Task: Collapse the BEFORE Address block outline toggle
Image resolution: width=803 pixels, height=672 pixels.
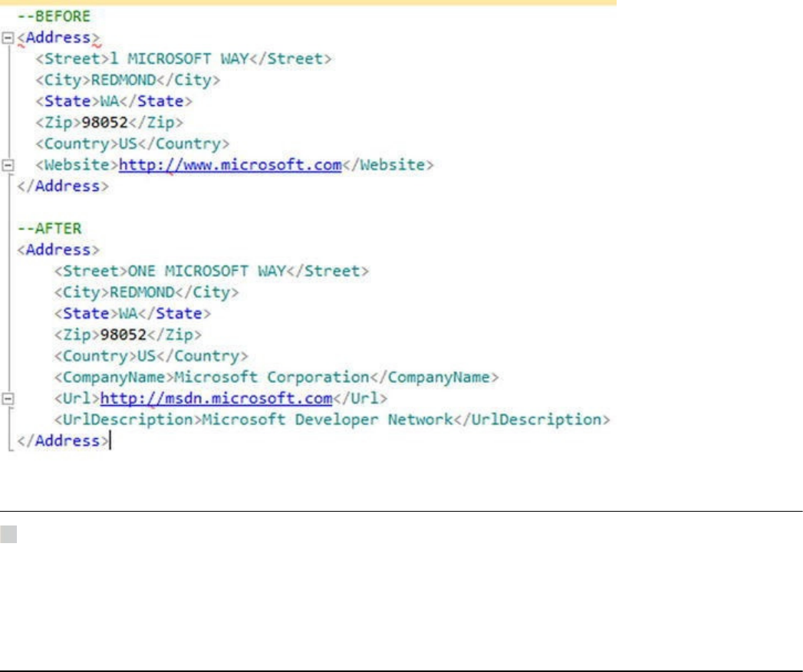Action: (x=8, y=38)
